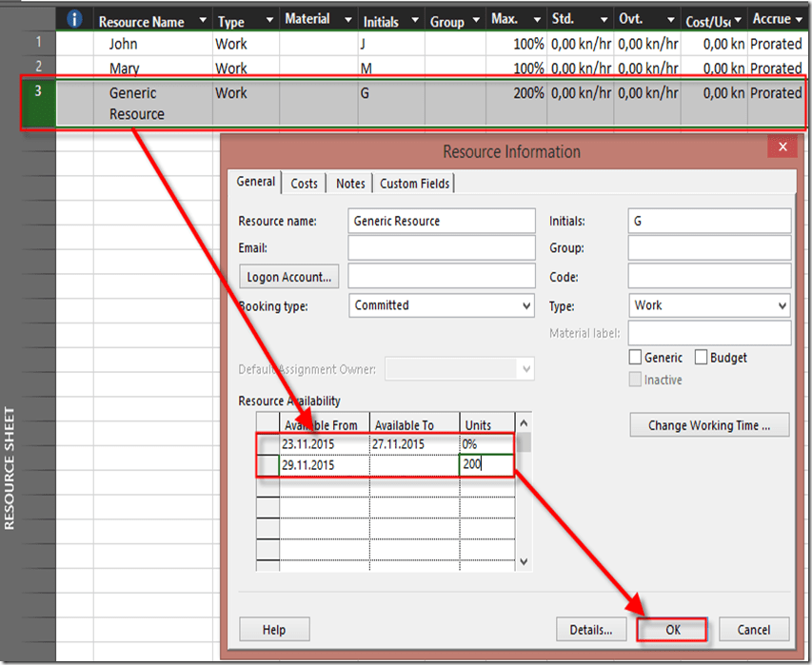This screenshot has height=665, width=812.
Task: Click the Resource name input field
Action: [441, 221]
